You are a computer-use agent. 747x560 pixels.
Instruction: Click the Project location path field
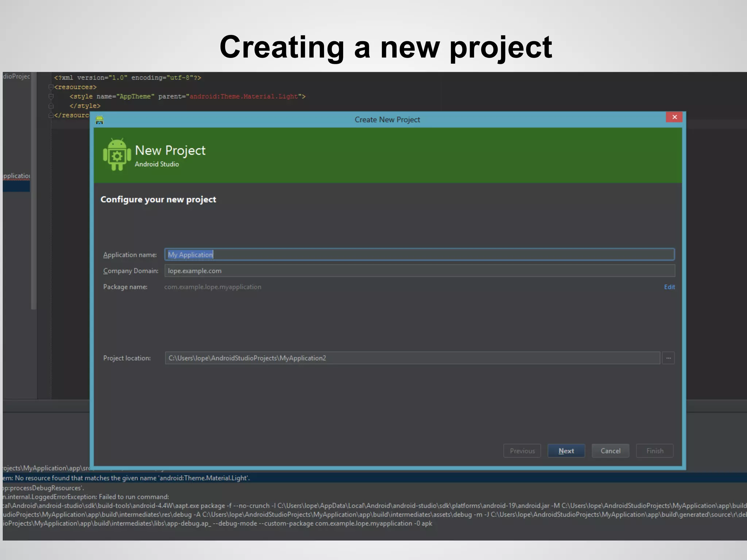tap(413, 358)
